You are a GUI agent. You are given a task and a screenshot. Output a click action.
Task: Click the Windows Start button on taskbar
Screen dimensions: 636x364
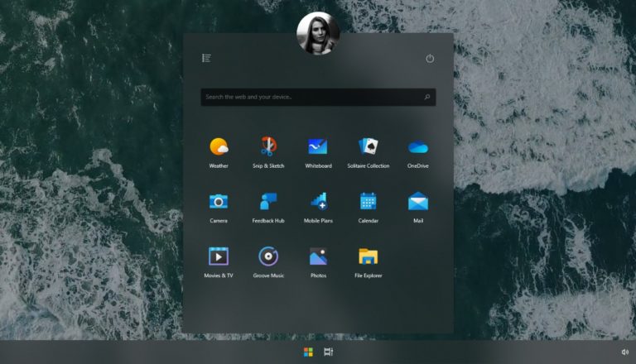coord(308,352)
